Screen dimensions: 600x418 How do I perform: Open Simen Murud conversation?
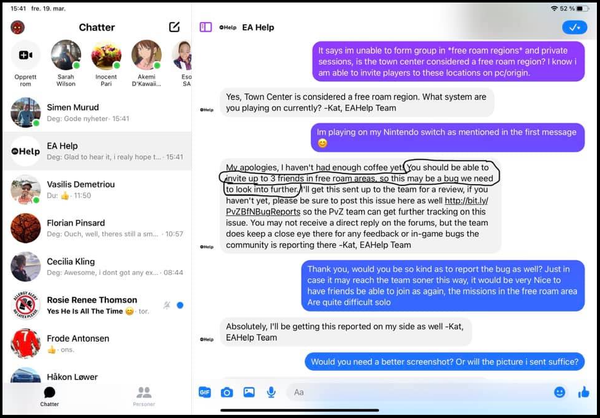click(97, 113)
